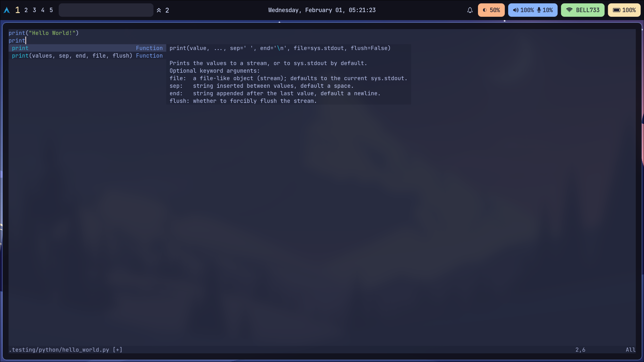Viewport: 644px width, 362px height.
Task: Click the print signature in documentation popup
Action: (280, 48)
